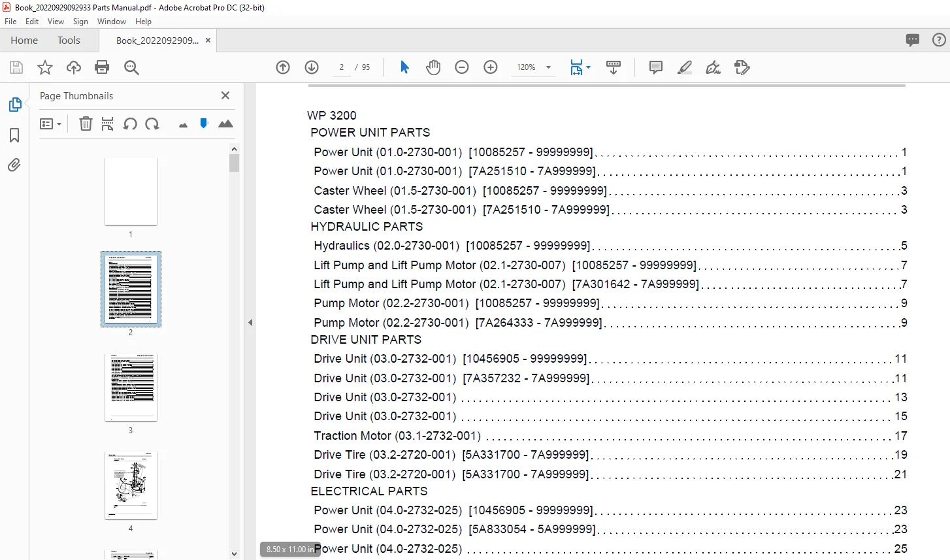Viewport: 950px width, 560px height.
Task: Select page 1 thumbnail
Action: click(x=131, y=191)
